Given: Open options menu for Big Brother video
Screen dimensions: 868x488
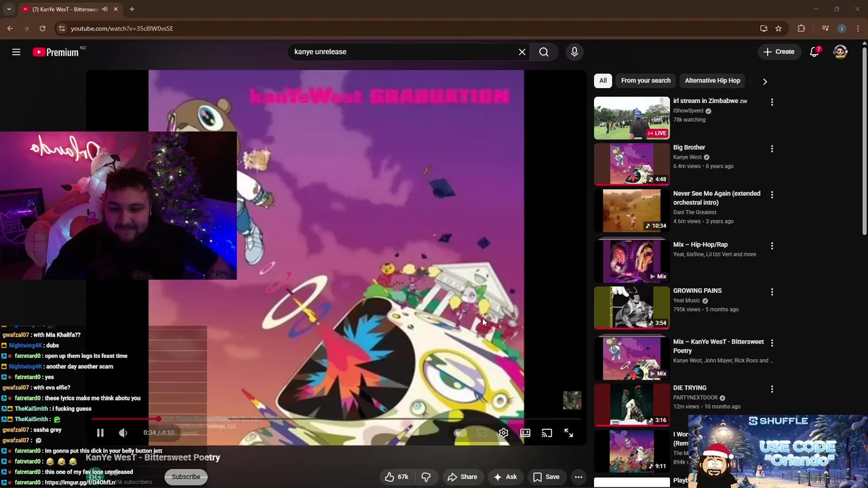Looking at the screenshot, I should click(772, 148).
